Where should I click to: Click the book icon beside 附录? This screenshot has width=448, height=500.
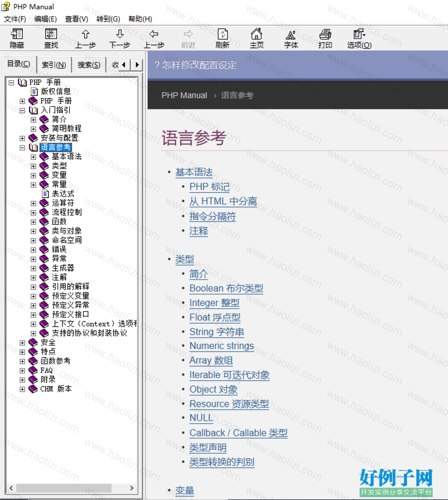[x=33, y=380]
